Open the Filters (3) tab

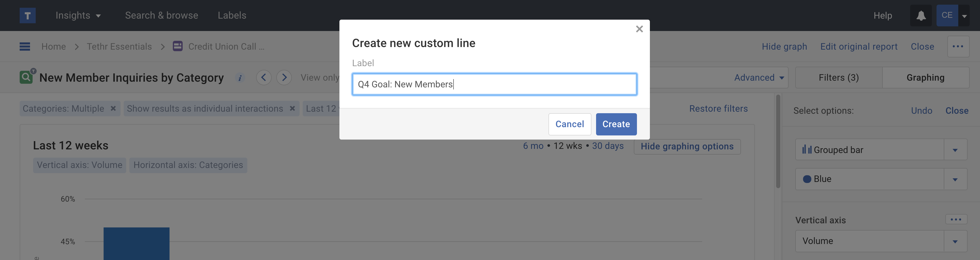[x=838, y=78]
